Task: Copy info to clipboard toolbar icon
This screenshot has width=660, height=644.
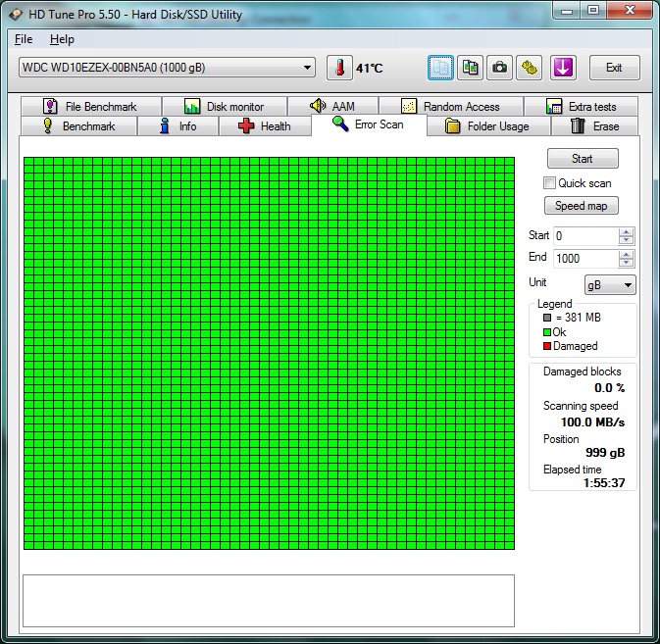Action: pos(440,68)
